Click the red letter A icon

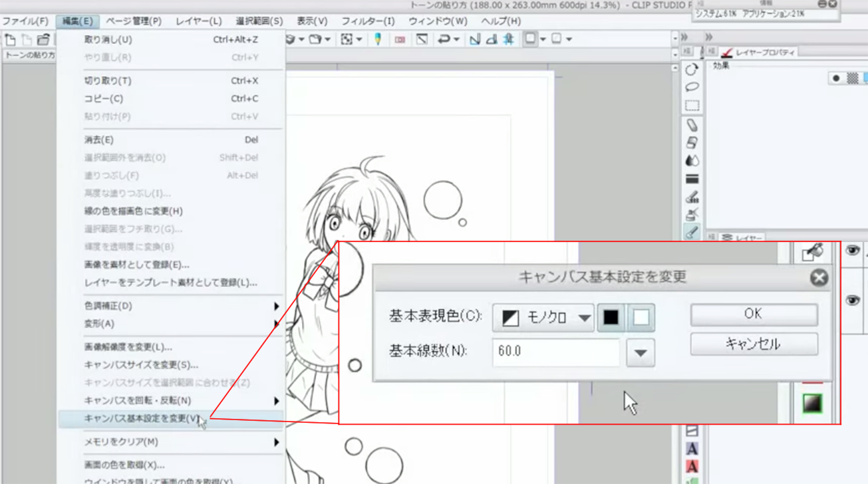pos(692,467)
